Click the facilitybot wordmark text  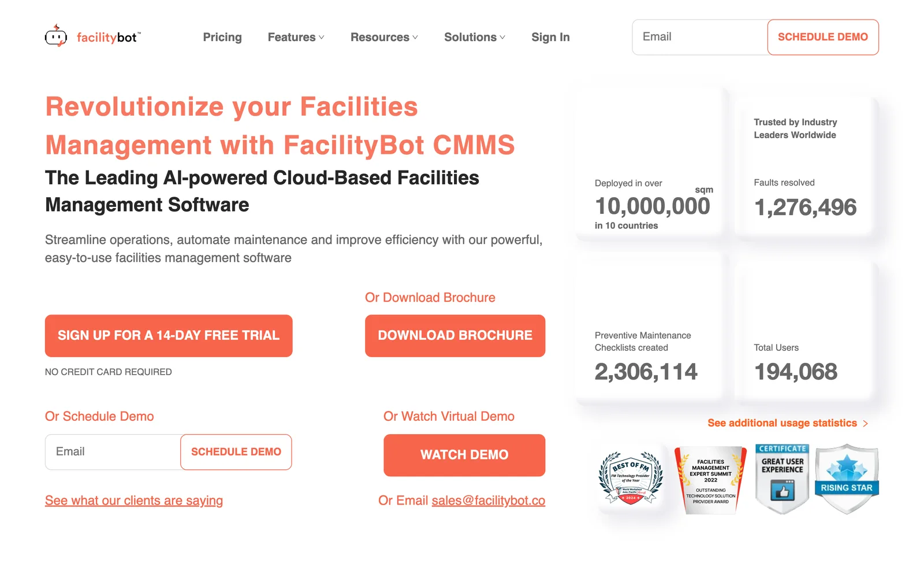pyautogui.click(x=108, y=38)
